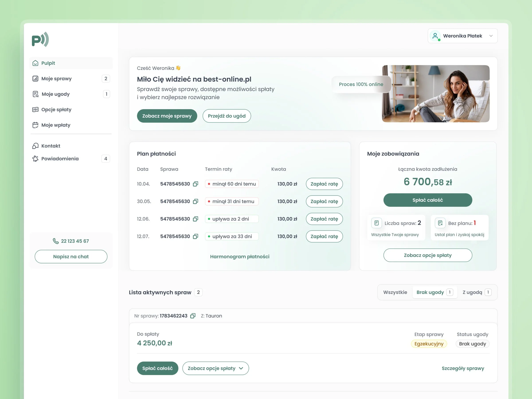Image resolution: width=532 pixels, height=399 pixels.
Task: Click the Bez planu document icon
Action: [440, 223]
